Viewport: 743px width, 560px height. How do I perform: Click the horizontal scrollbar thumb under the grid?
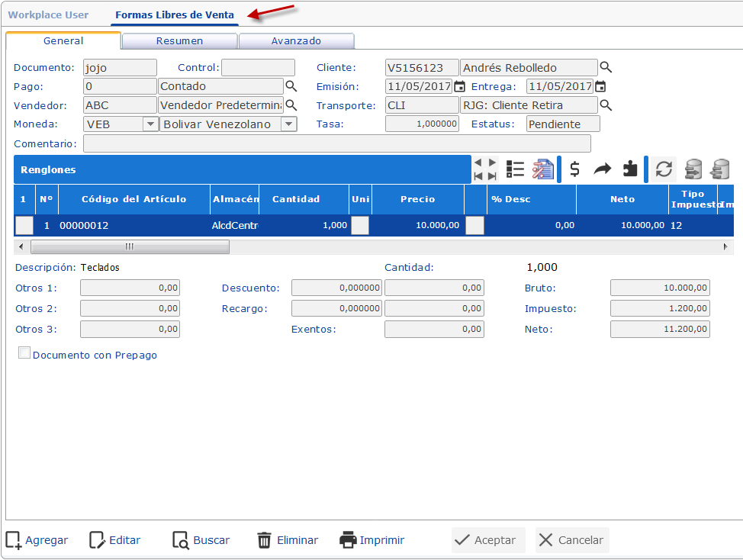[130, 246]
